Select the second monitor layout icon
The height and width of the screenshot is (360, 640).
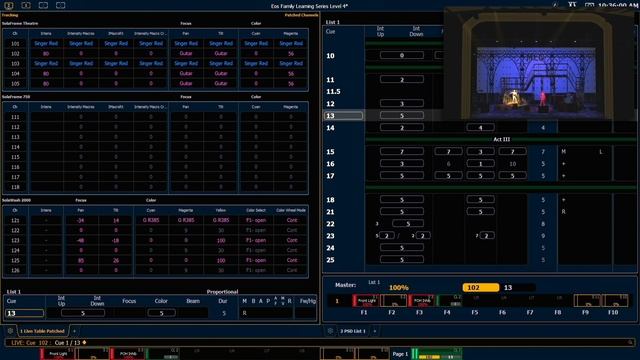(26, 5)
